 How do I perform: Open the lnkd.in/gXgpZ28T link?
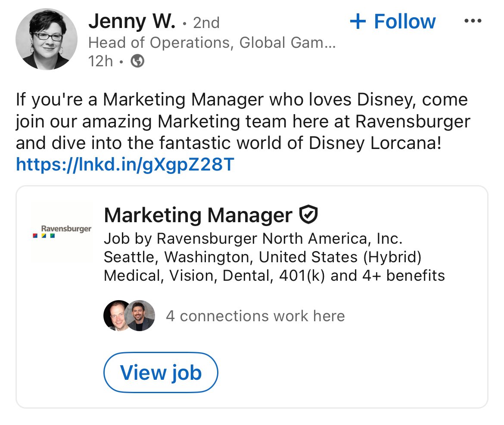pos(125,164)
